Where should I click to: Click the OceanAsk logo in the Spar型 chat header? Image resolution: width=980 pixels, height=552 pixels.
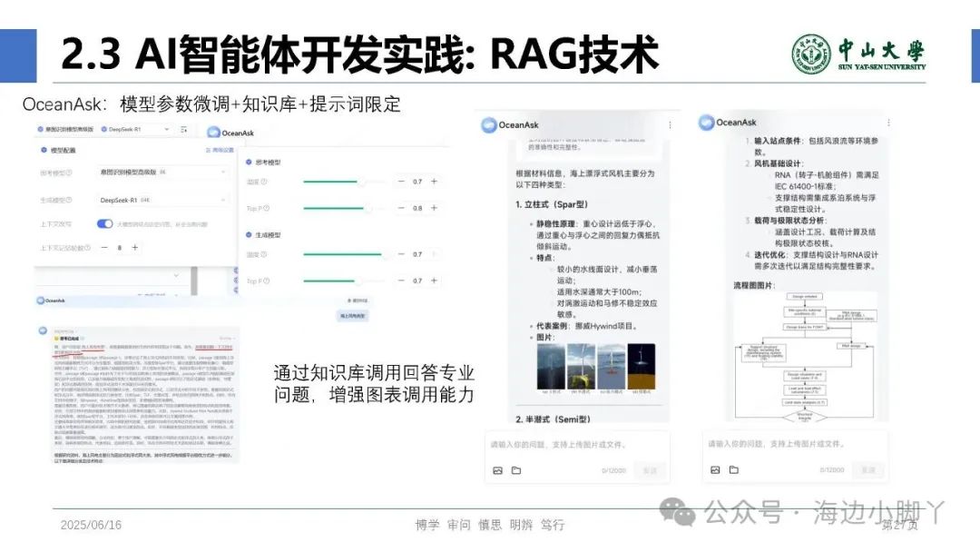point(489,125)
